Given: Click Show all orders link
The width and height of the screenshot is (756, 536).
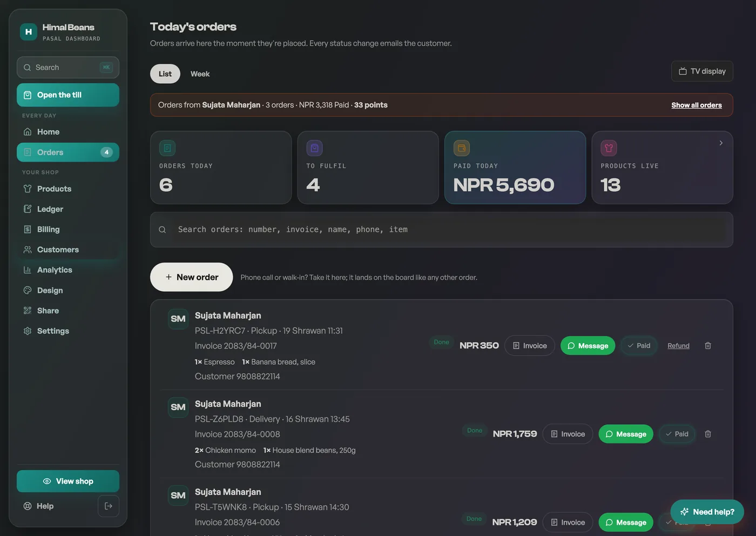Looking at the screenshot, I should [x=697, y=105].
